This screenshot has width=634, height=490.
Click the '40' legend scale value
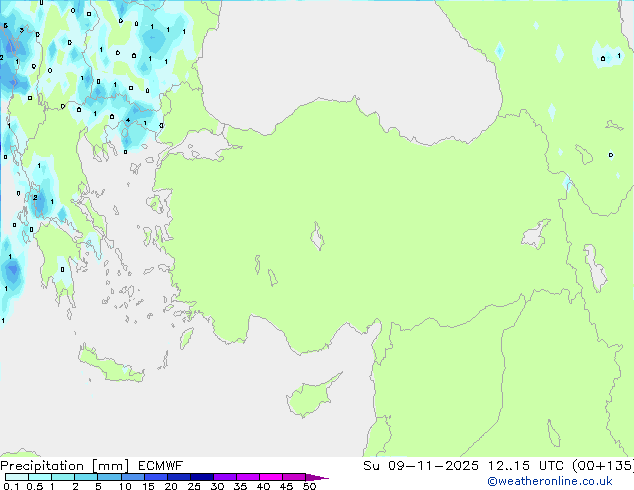pyautogui.click(x=263, y=486)
